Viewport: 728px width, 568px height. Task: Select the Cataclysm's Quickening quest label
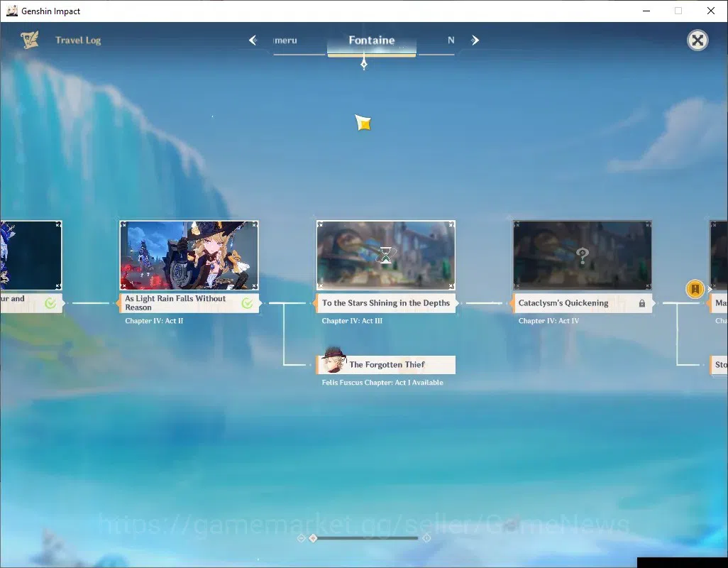583,302
